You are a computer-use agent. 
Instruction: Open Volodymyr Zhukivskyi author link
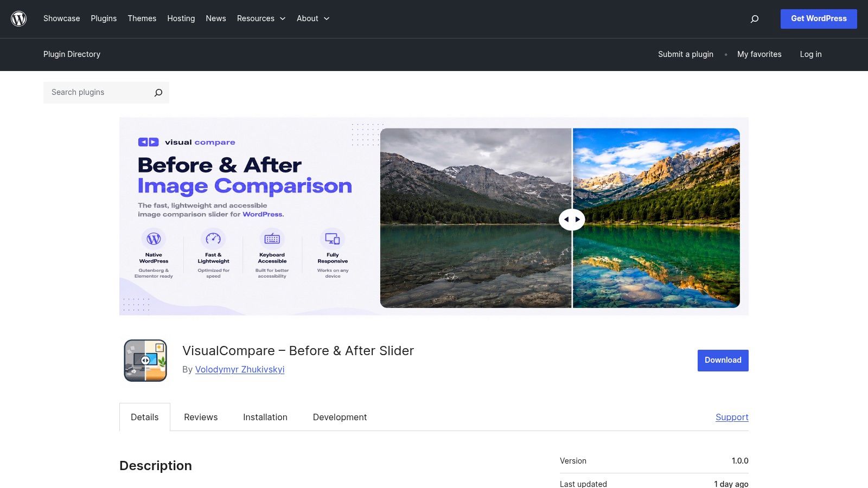[240, 369]
